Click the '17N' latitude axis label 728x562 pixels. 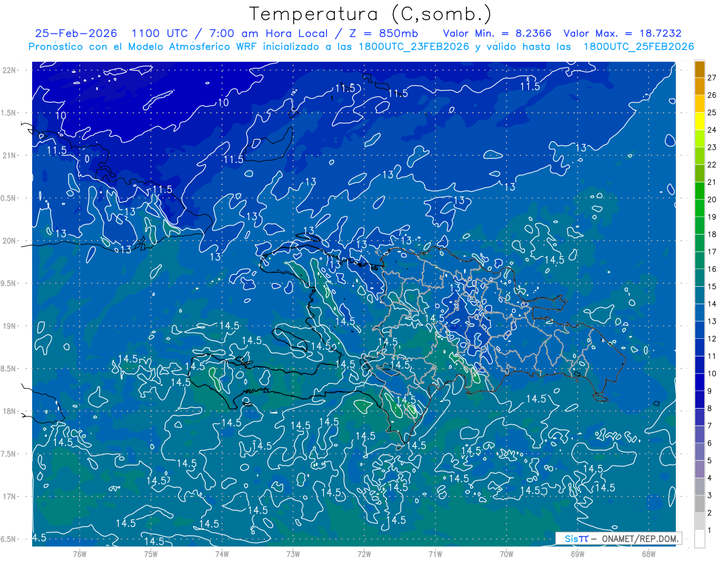click(8, 497)
